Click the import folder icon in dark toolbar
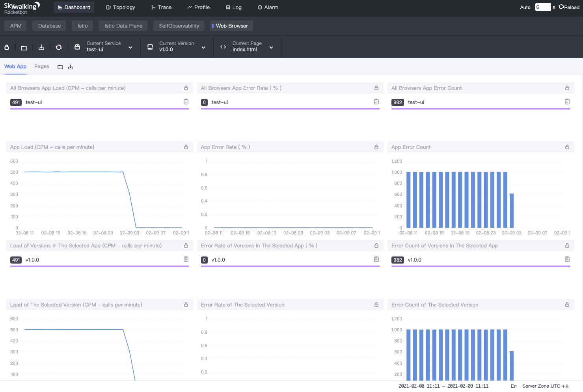583x392 pixels. click(x=24, y=48)
